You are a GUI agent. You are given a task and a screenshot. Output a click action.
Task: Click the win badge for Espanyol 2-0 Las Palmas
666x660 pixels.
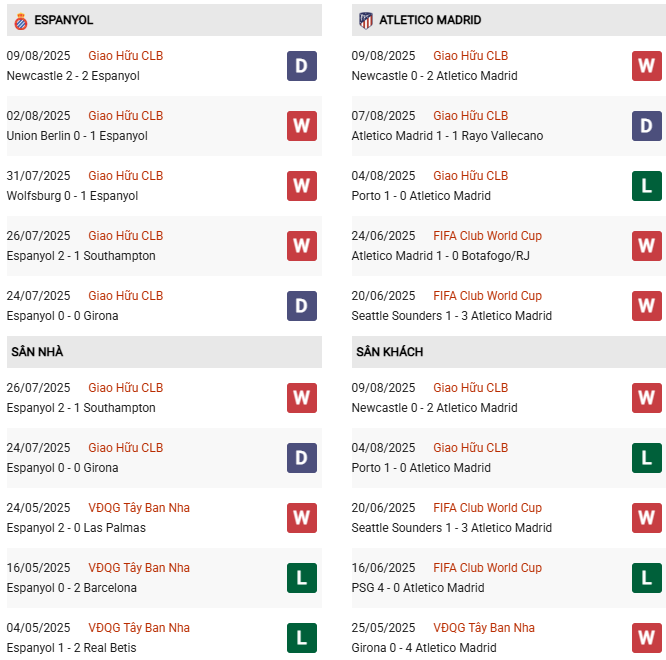click(x=301, y=518)
